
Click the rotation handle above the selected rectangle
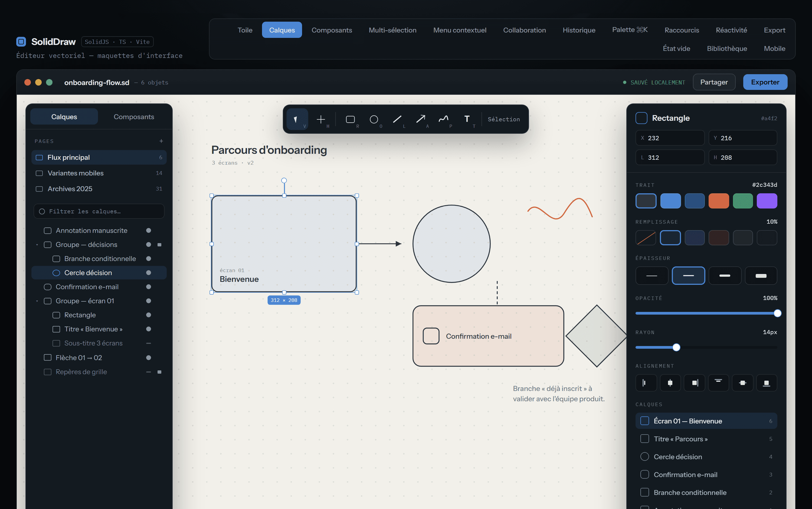[284, 180]
